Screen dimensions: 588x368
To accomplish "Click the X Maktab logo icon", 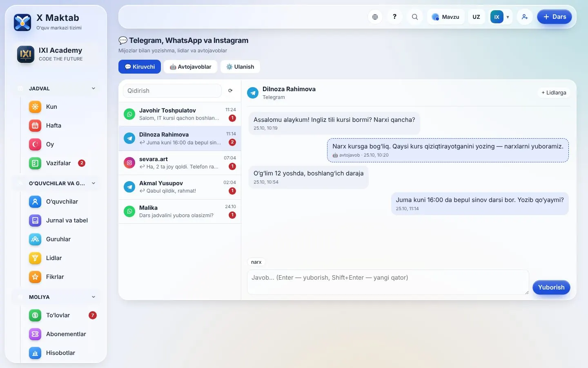I will [x=22, y=22].
